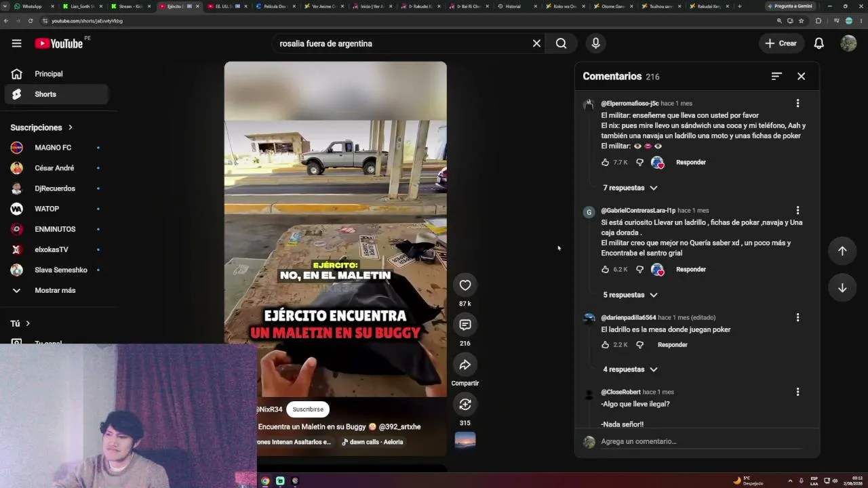The width and height of the screenshot is (868, 488).
Task: Open the account avatar menu
Action: tap(848, 43)
